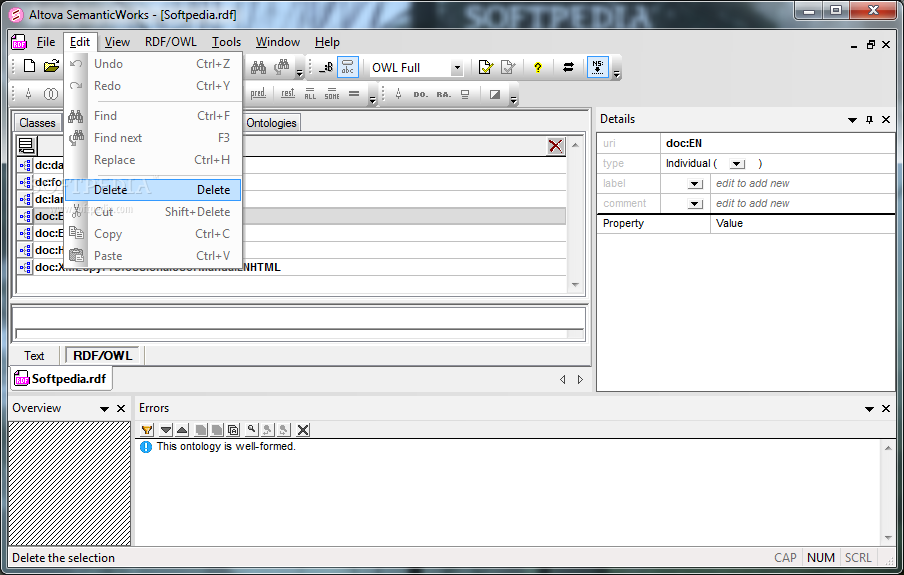
Task: Open the View menu
Action: point(117,42)
